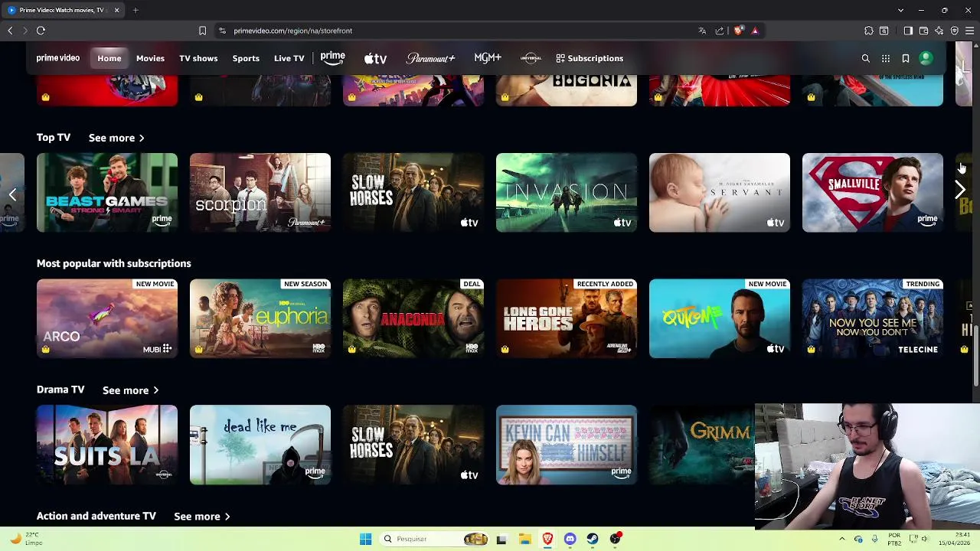Open Now You See Me thumbnail
This screenshot has height=551, width=980.
pos(873,318)
